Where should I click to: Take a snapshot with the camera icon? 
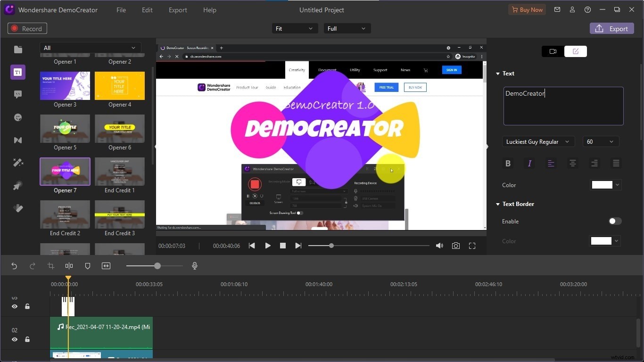[x=455, y=246]
